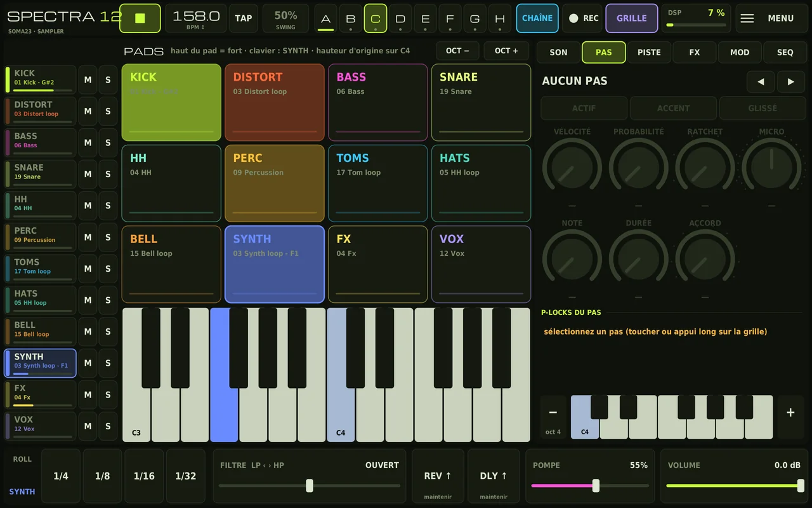812x508 pixels.
Task: Mute the SNARE track
Action: coord(88,174)
